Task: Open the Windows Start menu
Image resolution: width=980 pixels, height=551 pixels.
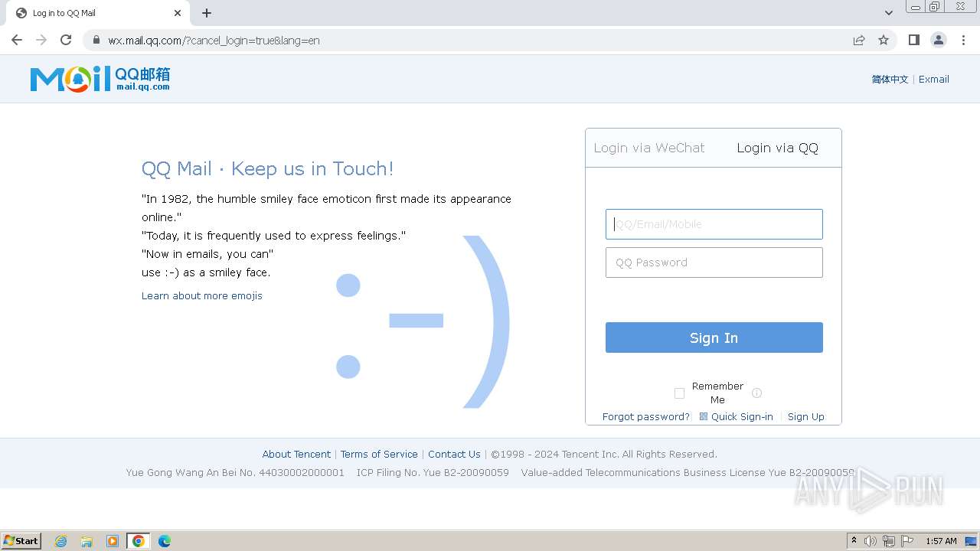Action: point(21,541)
